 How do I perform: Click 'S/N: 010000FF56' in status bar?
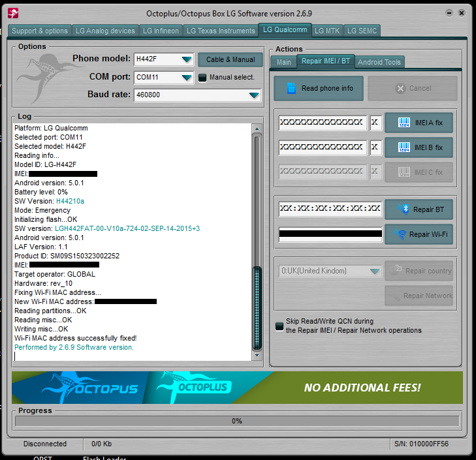(x=421, y=444)
